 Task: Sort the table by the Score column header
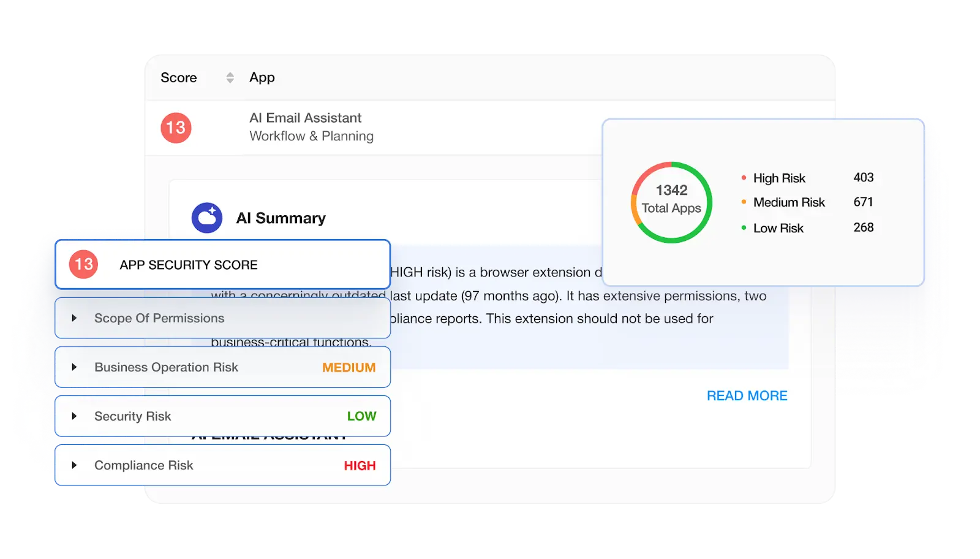179,77
